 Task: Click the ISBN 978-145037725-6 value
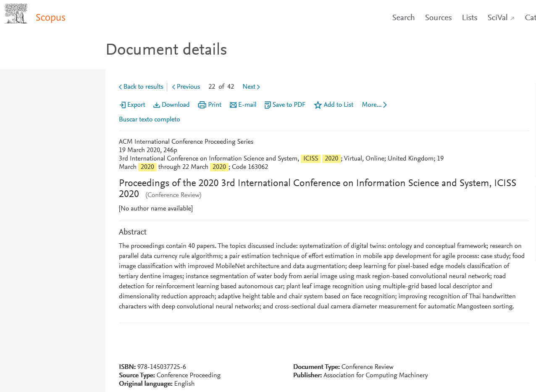[x=162, y=367]
